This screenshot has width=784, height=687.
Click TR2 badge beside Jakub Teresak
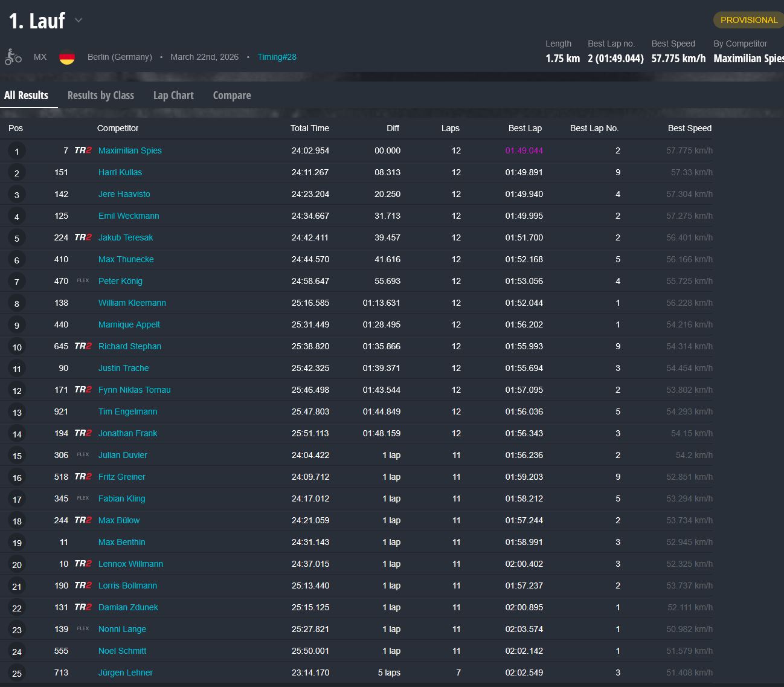point(83,237)
